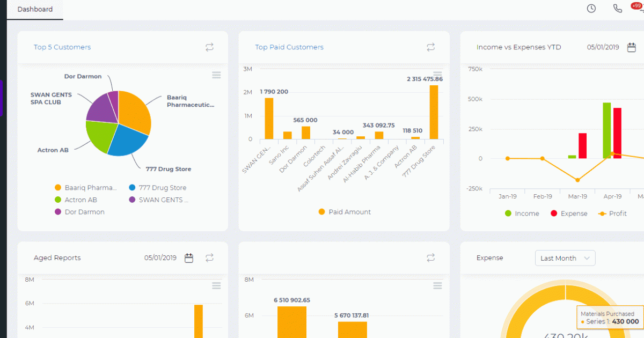
Task: Click the orange bar labeled 565 000
Action: 306,133
